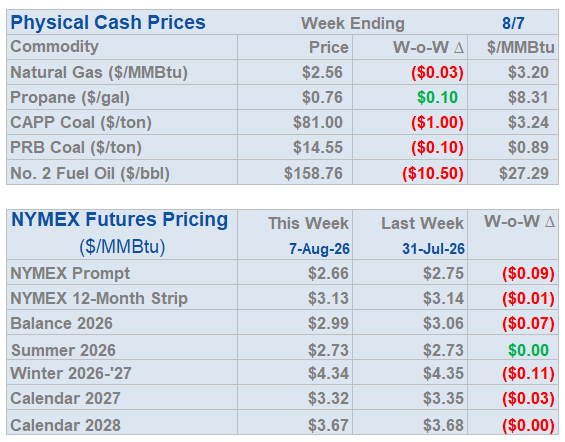Screen dimensions: 565x442
Task: Click Summer 2026 green $0.00 change
Action: point(528,350)
